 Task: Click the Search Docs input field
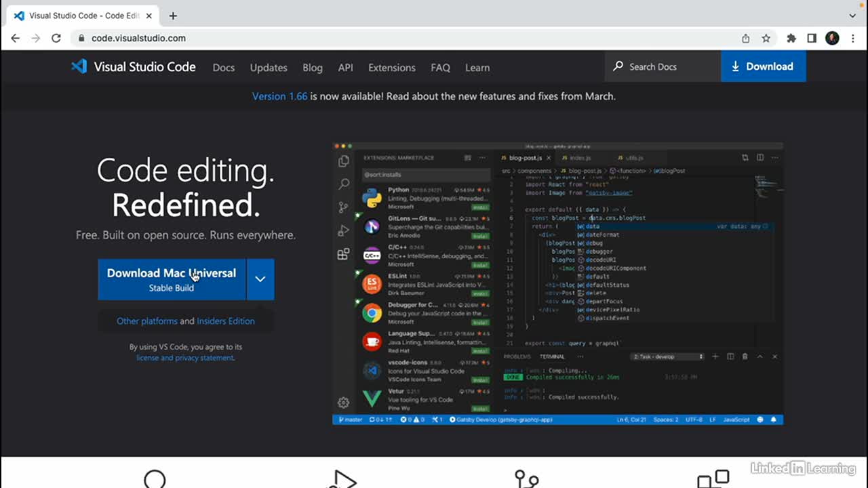point(662,66)
